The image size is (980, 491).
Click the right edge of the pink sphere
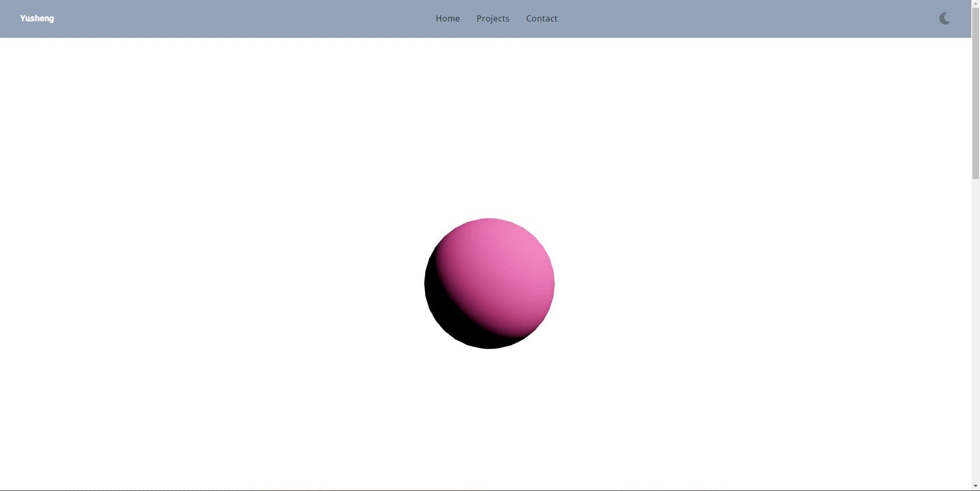pos(551,284)
